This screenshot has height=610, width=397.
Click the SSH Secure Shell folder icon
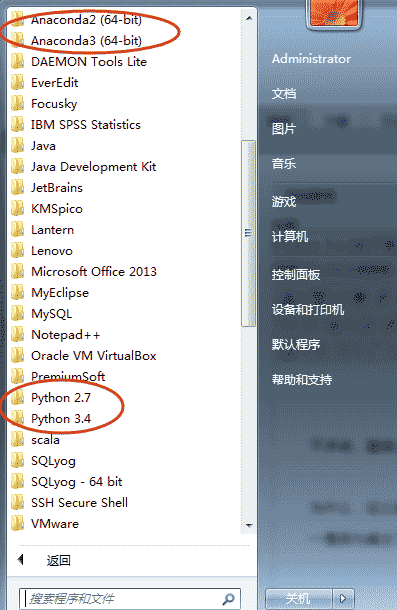click(18, 503)
